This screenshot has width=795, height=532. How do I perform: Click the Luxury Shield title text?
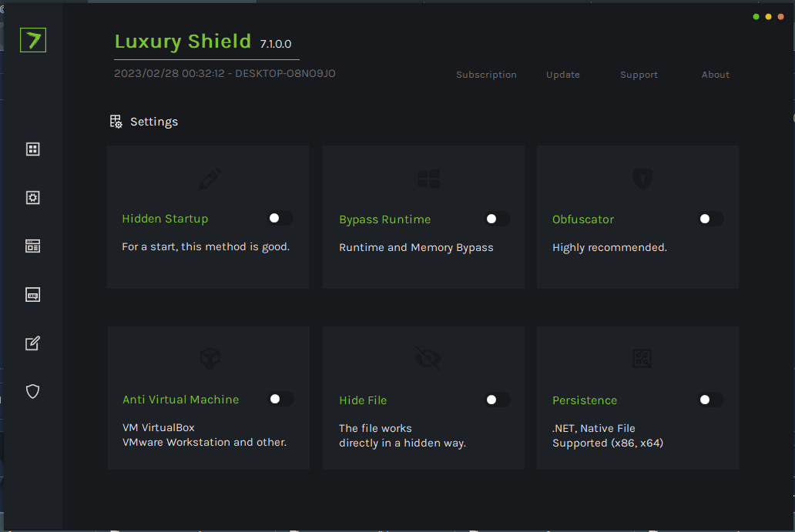(183, 42)
